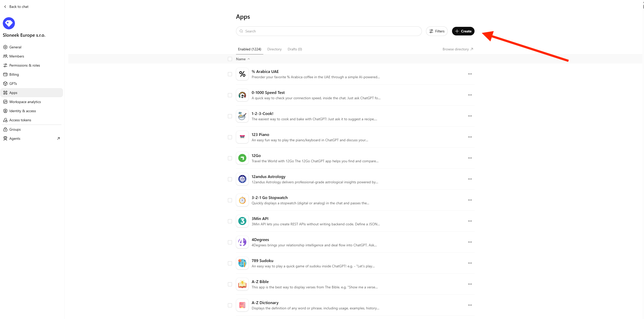
Task: Go back via Back to chat
Action: tap(16, 7)
